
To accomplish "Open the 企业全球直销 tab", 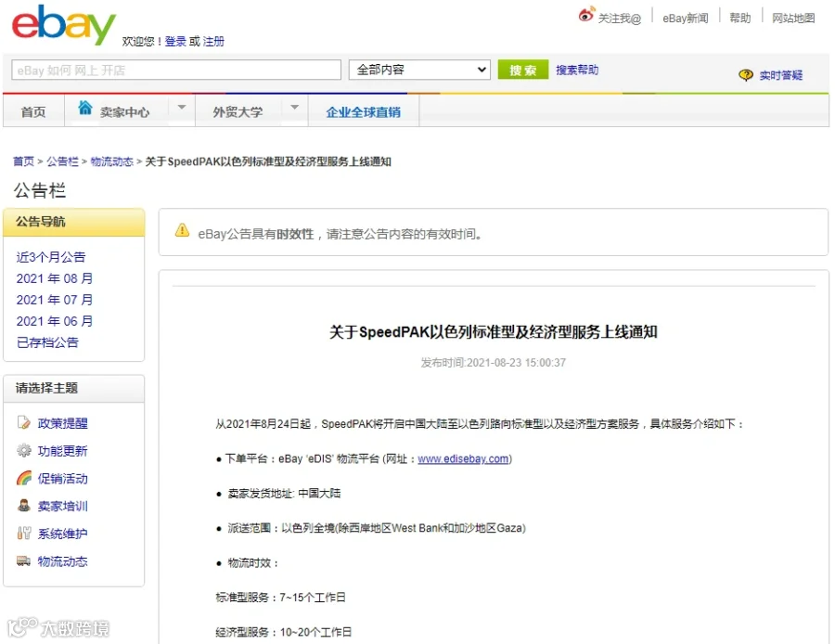I will 363,112.
